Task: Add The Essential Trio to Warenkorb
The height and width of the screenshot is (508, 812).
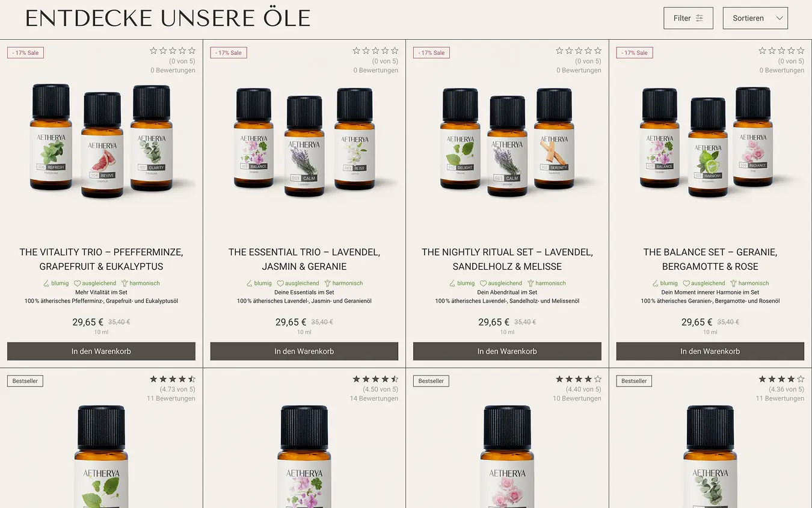Action: 304,352
